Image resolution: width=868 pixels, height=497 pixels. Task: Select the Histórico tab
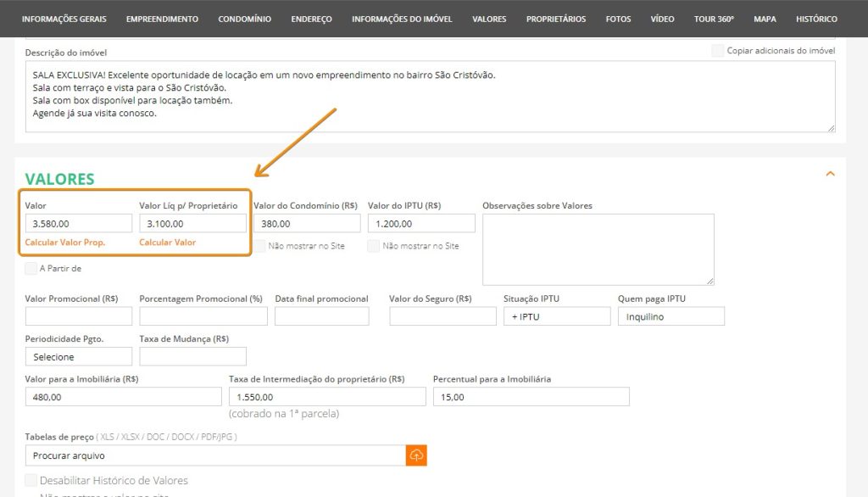(x=816, y=19)
